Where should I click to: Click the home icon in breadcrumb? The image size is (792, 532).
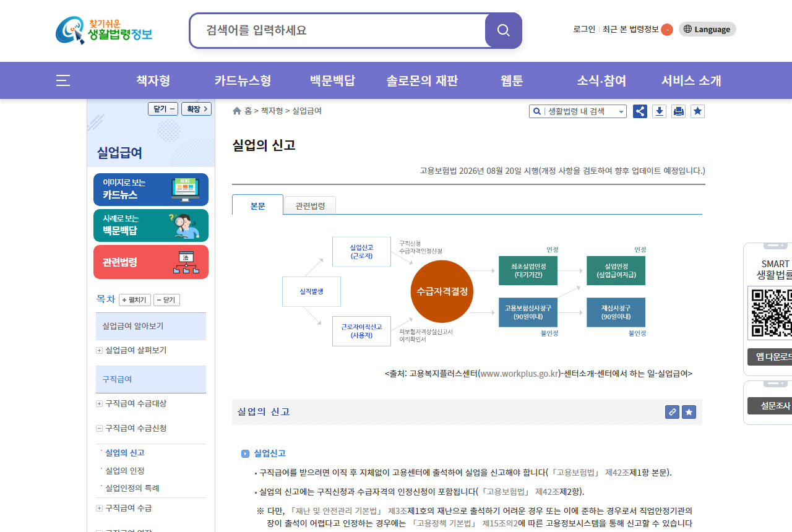pyautogui.click(x=237, y=111)
